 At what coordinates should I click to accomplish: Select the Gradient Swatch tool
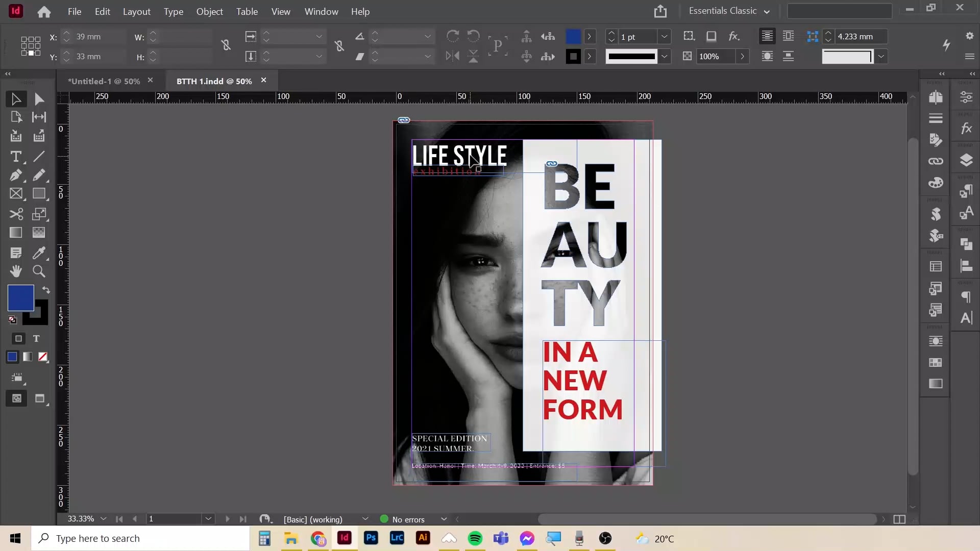click(x=16, y=233)
